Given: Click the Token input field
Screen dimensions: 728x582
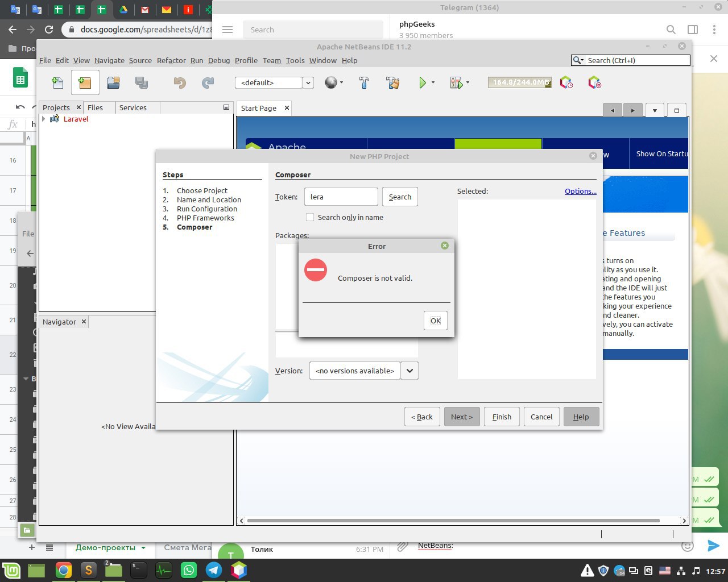Looking at the screenshot, I should pyautogui.click(x=341, y=197).
